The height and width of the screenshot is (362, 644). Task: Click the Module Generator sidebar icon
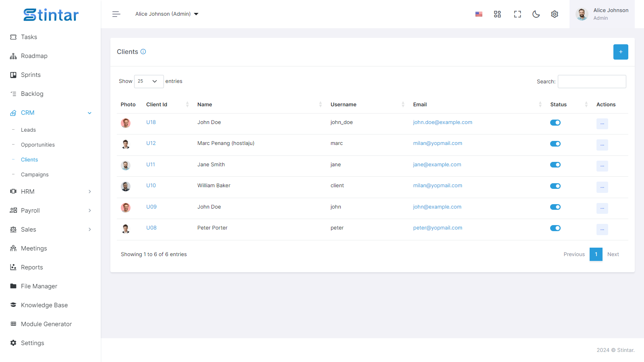pos(13,324)
